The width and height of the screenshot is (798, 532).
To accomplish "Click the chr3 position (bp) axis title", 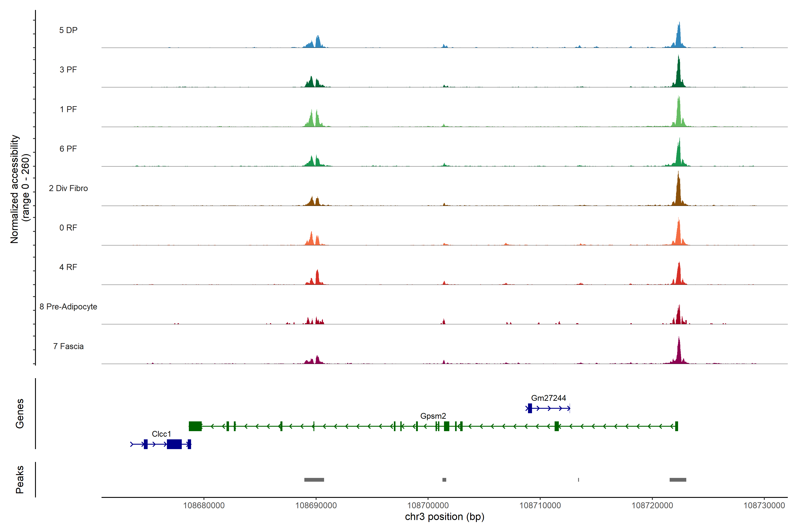I will (444, 517).
